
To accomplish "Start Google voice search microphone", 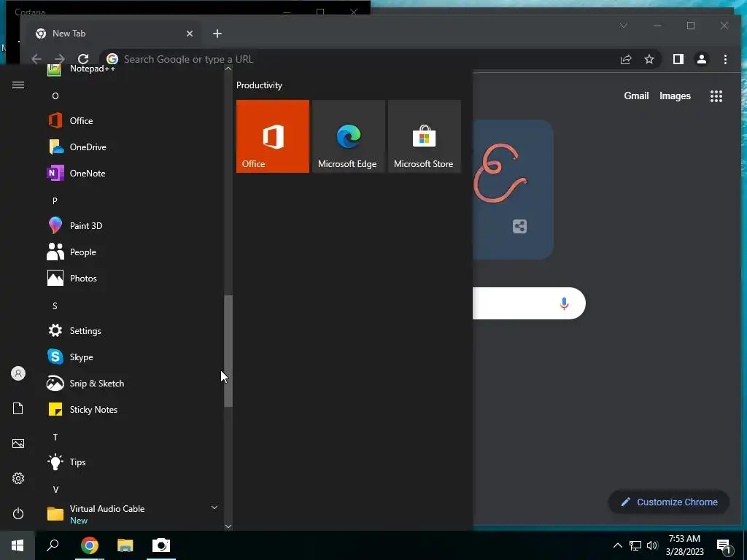I will pyautogui.click(x=564, y=303).
